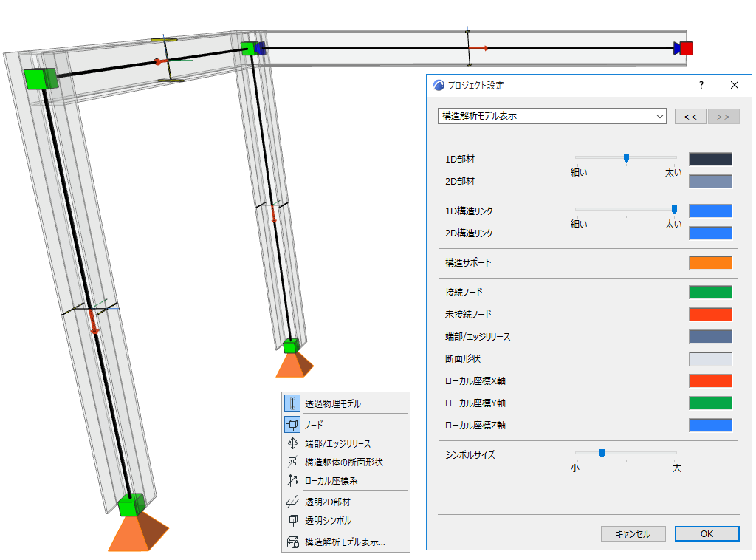Click the green node at the left column base
The width and height of the screenshot is (756, 560).
131,505
